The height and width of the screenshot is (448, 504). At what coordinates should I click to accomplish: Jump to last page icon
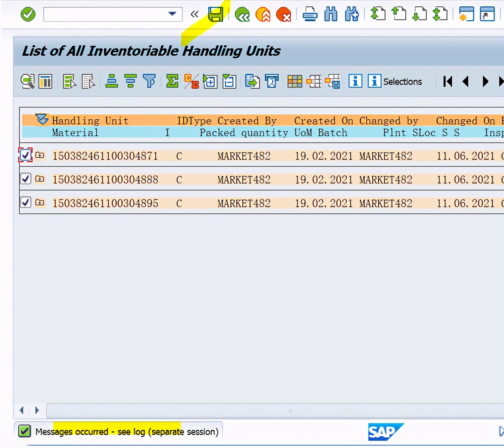(x=441, y=14)
